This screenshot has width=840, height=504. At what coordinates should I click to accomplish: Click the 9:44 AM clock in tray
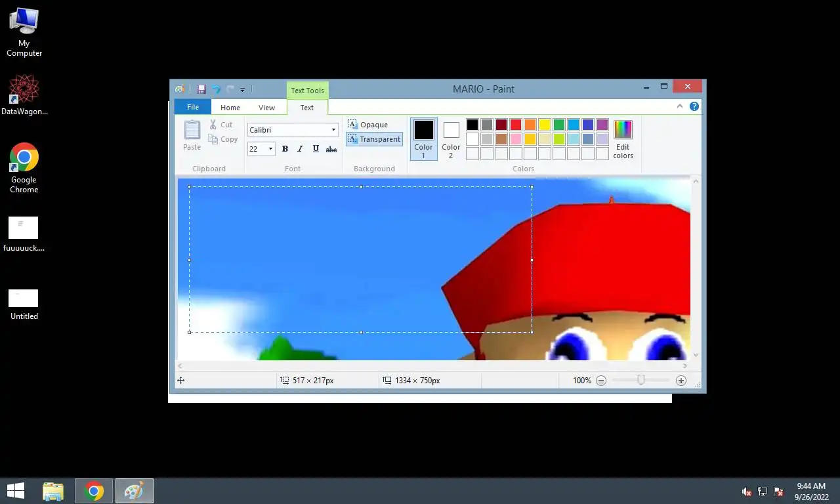[x=811, y=486]
